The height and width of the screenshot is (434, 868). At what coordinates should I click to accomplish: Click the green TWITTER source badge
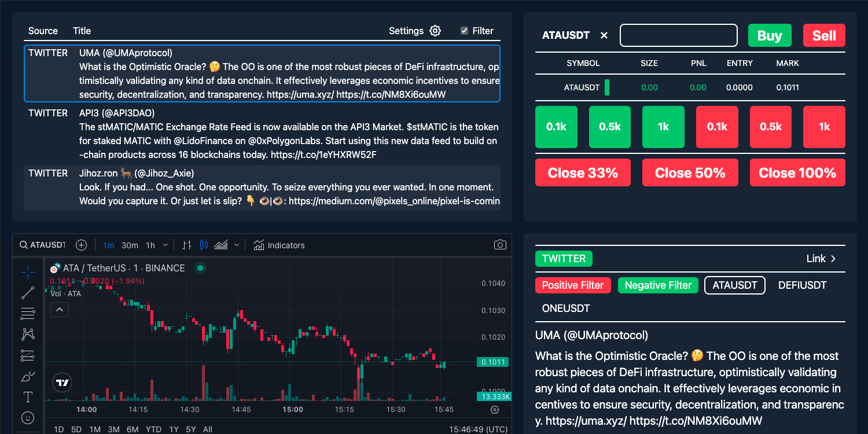(x=564, y=259)
